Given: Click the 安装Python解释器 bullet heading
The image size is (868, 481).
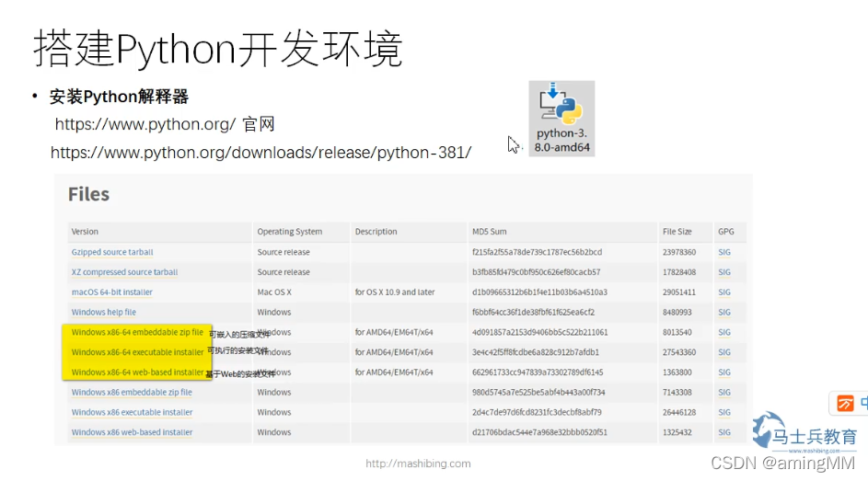Looking at the screenshot, I should pos(119,97).
